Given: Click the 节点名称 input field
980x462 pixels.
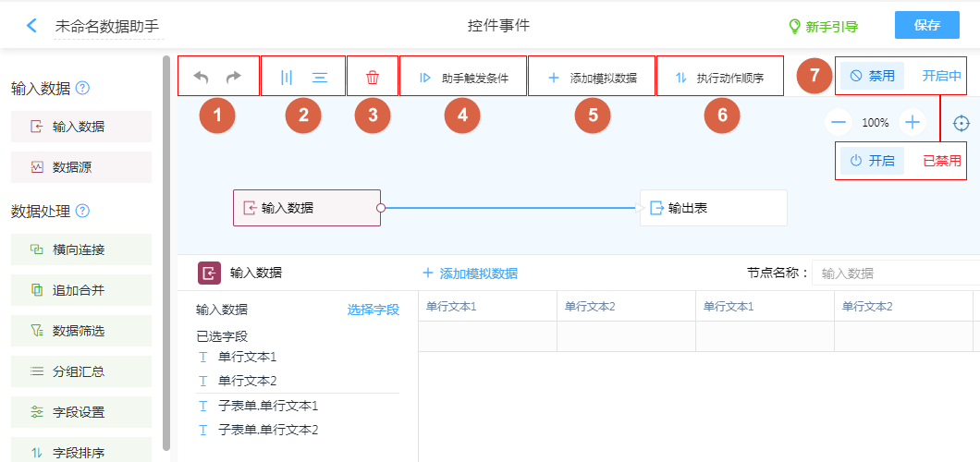Looking at the screenshot, I should [x=893, y=274].
